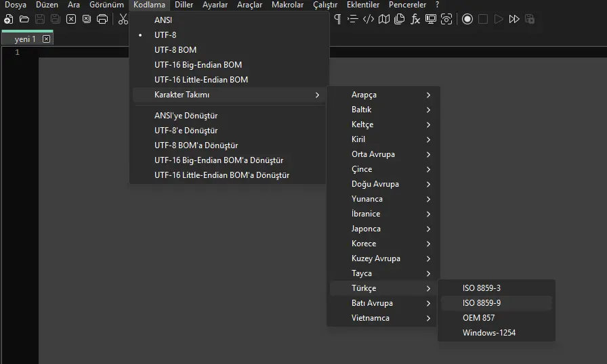The height and width of the screenshot is (364, 607).
Task: Toggle Show All Characters pilcrow icon
Action: 337,19
